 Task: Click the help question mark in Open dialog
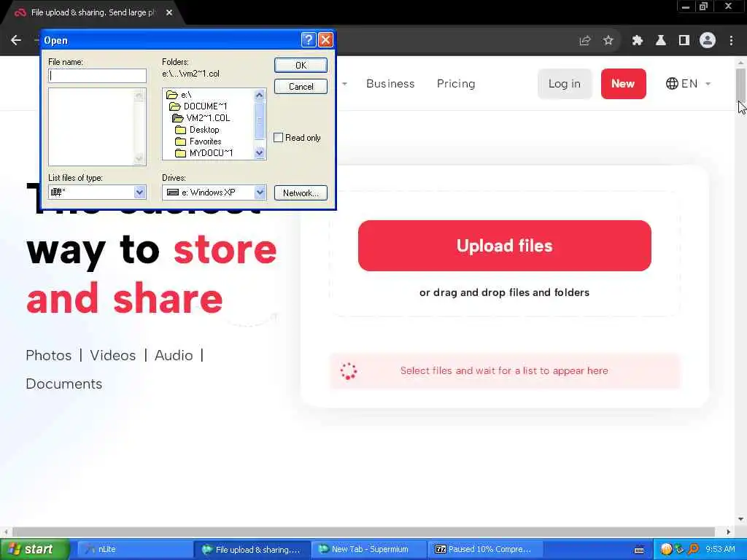[x=309, y=40]
